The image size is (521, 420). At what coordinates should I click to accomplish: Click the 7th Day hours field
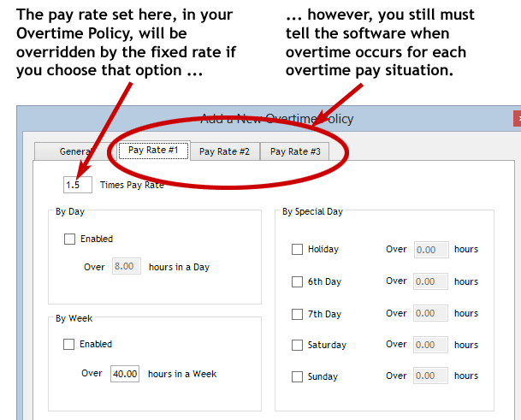click(429, 314)
